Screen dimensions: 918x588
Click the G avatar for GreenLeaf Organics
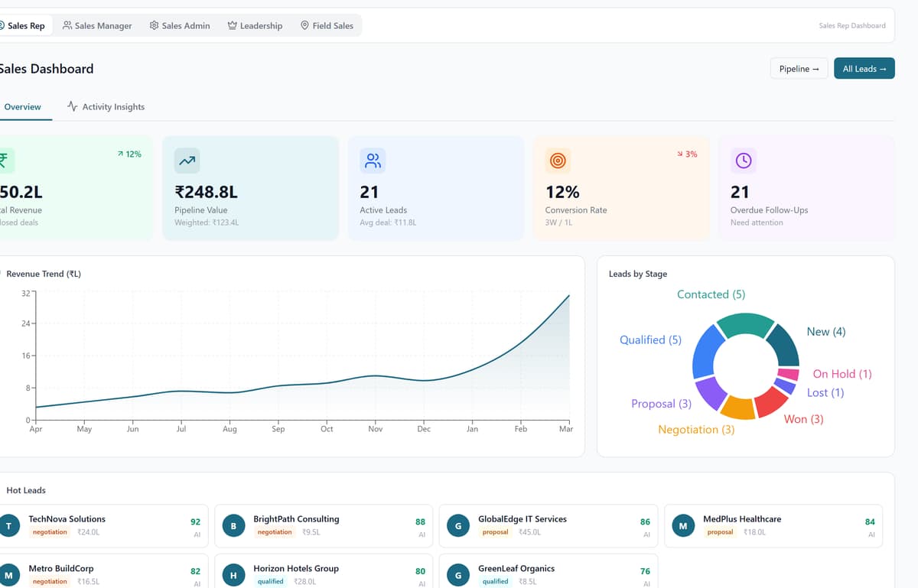458,575
